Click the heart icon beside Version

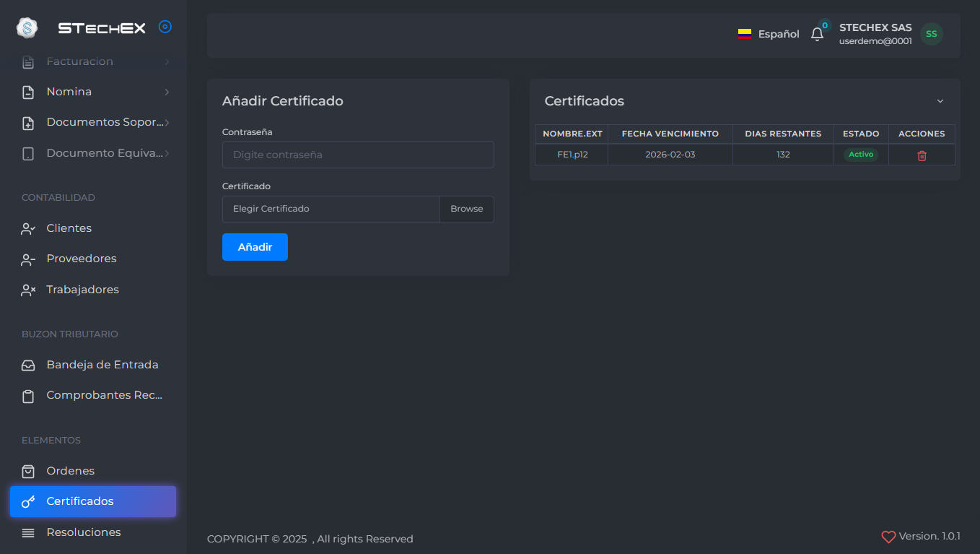pyautogui.click(x=888, y=537)
